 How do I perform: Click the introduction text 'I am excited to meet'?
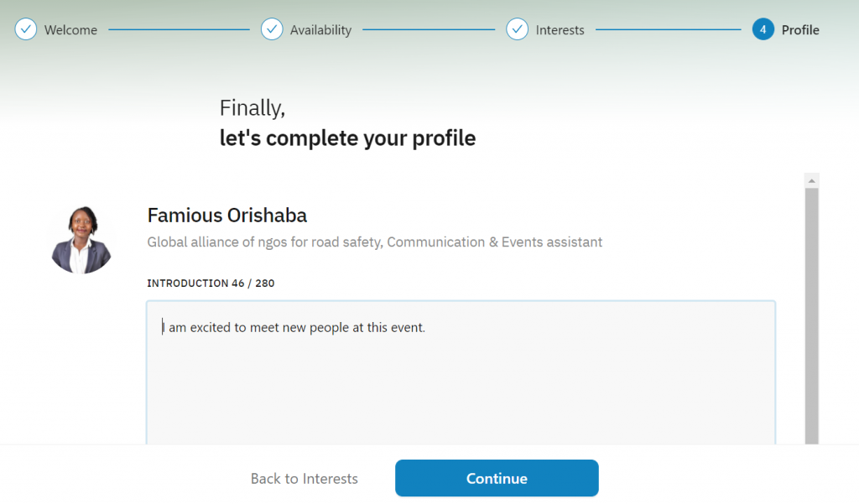tap(212, 328)
